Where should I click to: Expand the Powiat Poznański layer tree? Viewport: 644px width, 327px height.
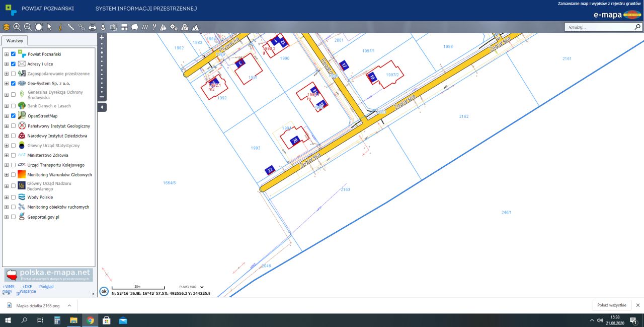7,54
